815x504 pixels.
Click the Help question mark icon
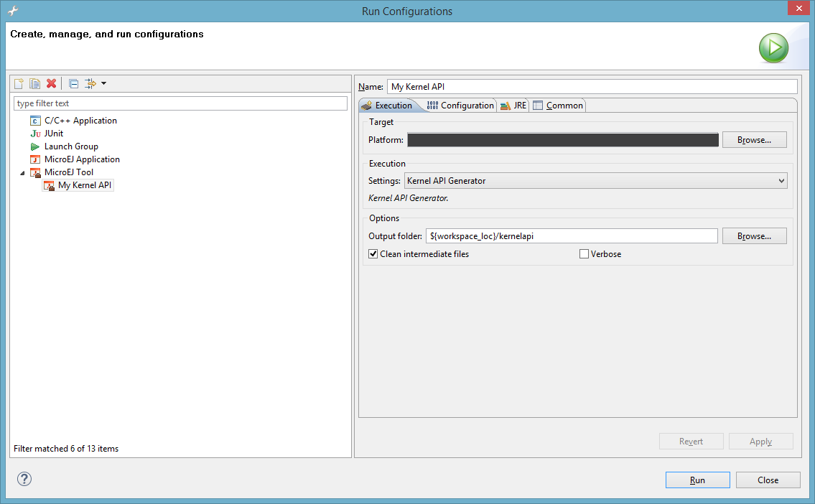(24, 479)
